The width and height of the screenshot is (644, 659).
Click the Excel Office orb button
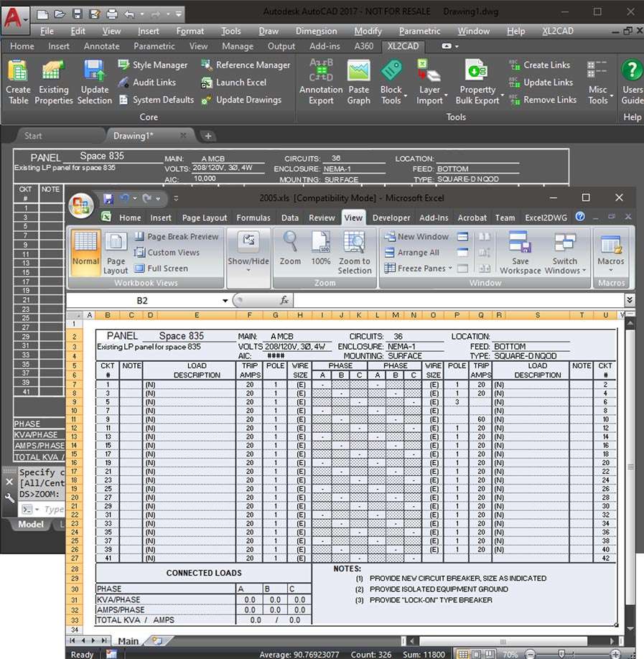coord(81,207)
